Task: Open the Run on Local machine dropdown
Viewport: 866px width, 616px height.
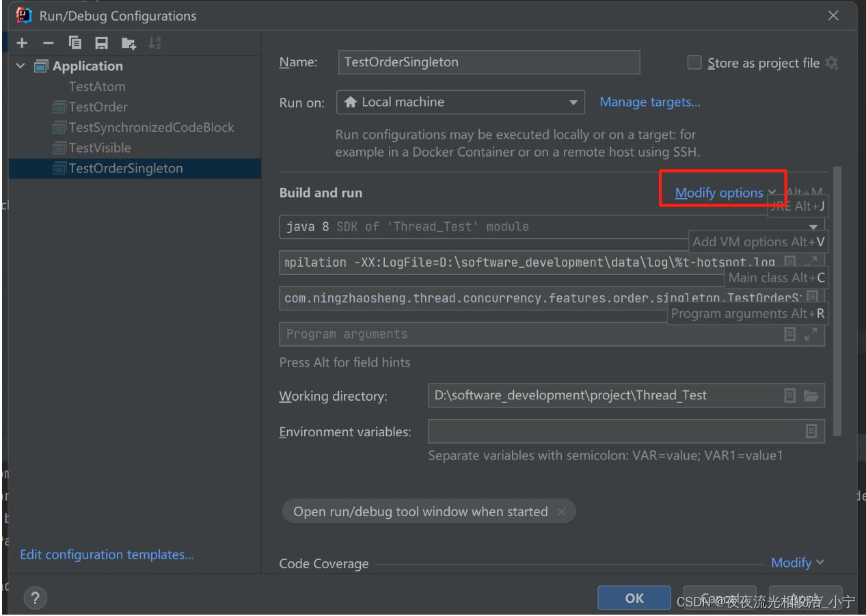Action: [x=461, y=103]
